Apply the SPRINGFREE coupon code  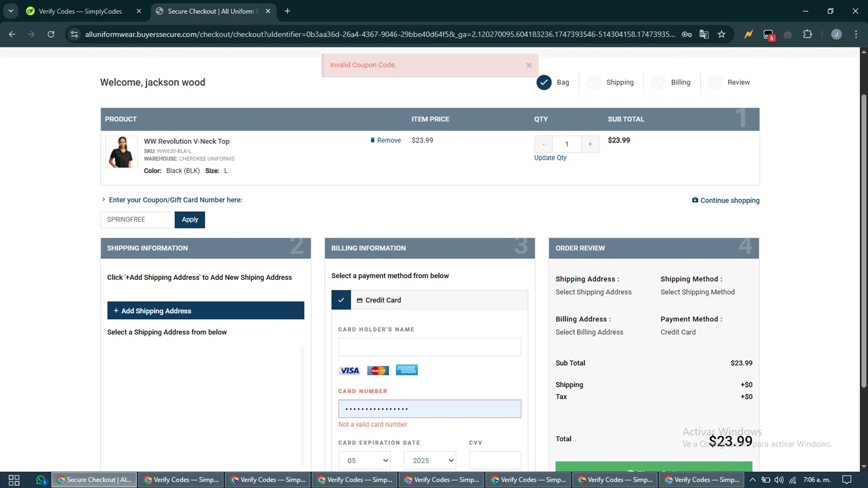(190, 220)
